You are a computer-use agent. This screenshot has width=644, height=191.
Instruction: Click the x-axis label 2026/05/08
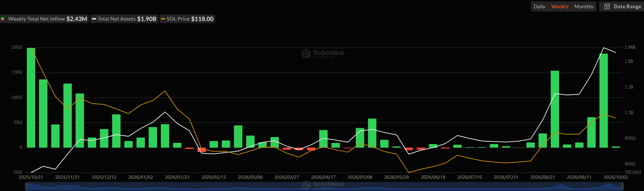click(x=360, y=177)
